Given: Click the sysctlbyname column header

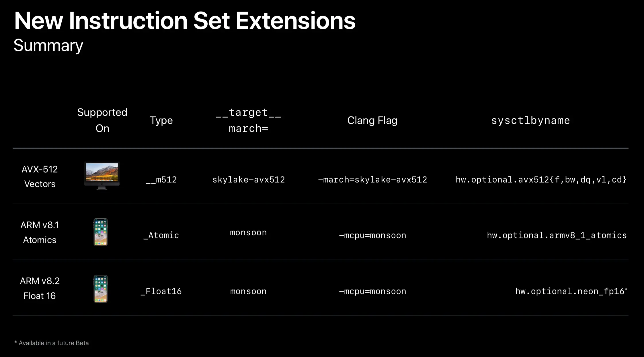Looking at the screenshot, I should [530, 121].
